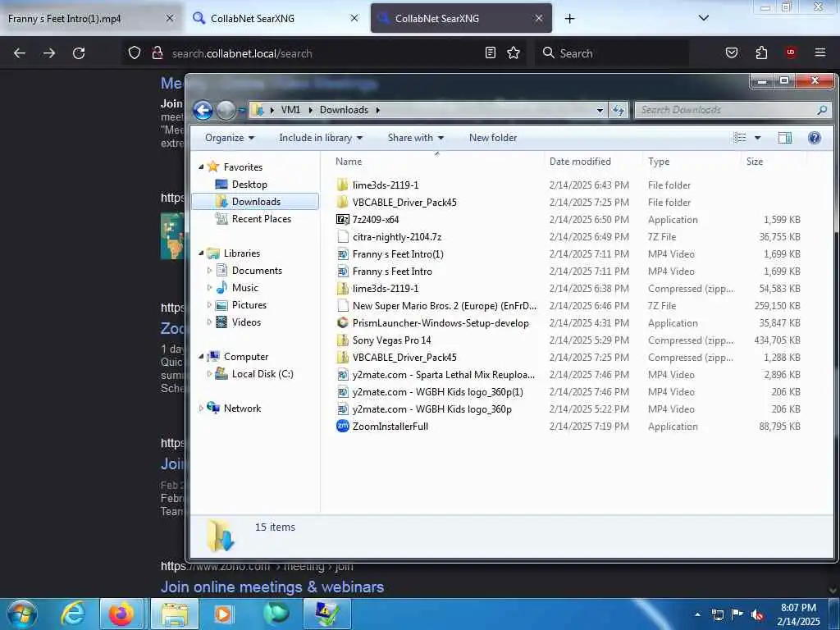
Task: Select Recent Places in Favorites
Action: pos(262,219)
